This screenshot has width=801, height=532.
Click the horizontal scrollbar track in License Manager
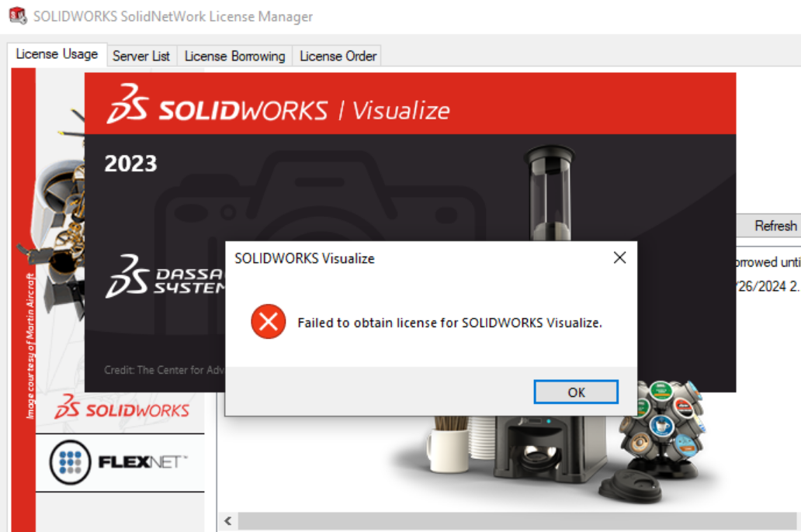(517, 521)
